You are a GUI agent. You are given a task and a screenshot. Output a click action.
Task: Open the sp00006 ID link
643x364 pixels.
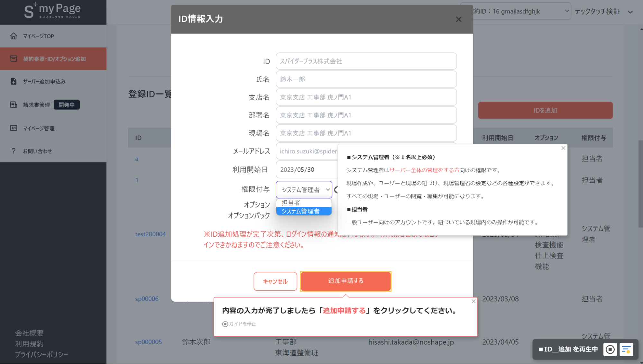coord(146,299)
